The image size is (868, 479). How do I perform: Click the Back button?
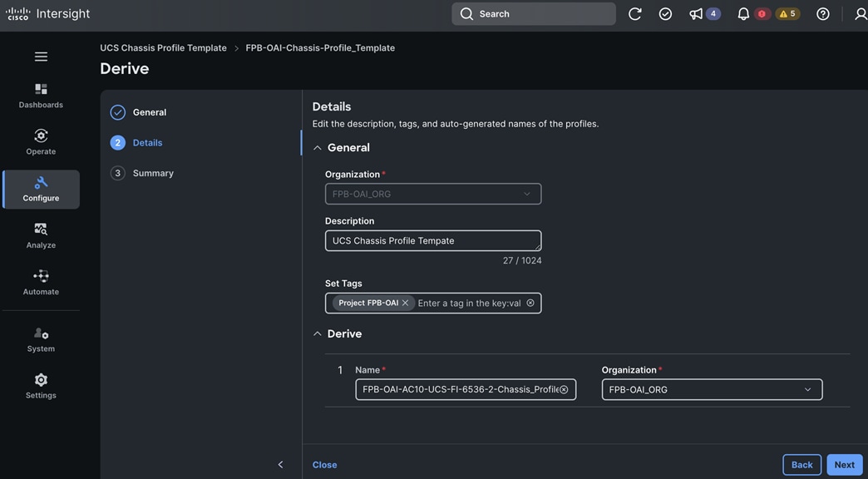(802, 465)
